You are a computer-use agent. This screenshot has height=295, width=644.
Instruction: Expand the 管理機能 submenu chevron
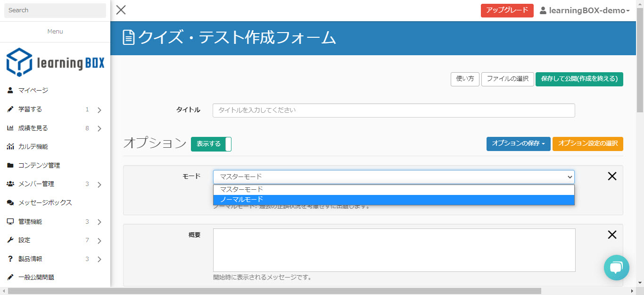coord(99,222)
